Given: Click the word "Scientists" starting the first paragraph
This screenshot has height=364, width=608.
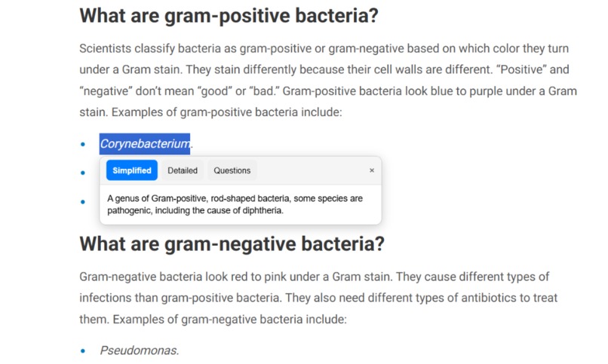Looking at the screenshot, I should point(106,49).
